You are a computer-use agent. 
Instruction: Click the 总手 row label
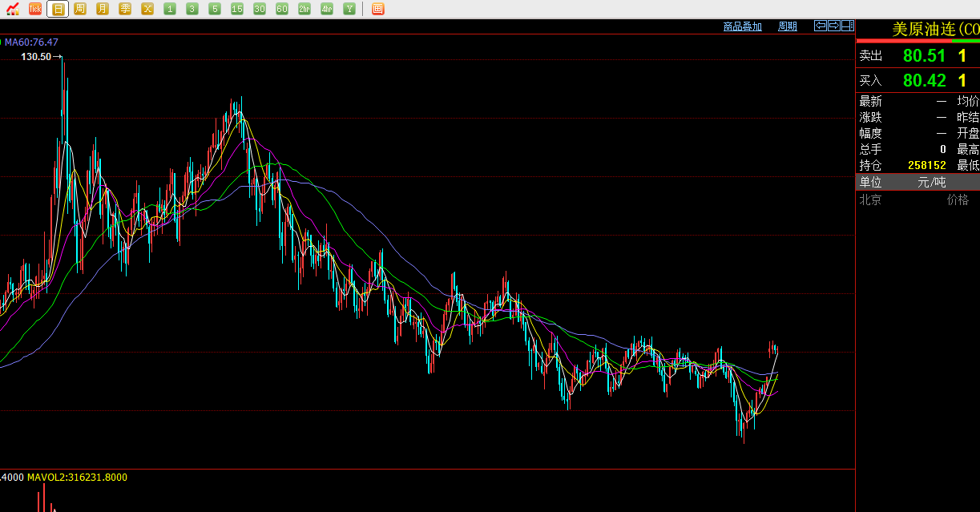871,149
